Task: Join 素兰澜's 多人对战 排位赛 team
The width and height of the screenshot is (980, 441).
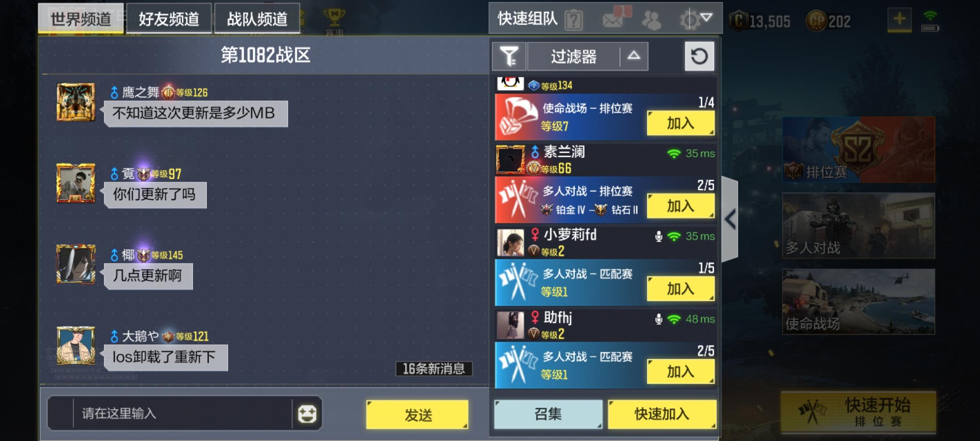Action: click(x=681, y=206)
